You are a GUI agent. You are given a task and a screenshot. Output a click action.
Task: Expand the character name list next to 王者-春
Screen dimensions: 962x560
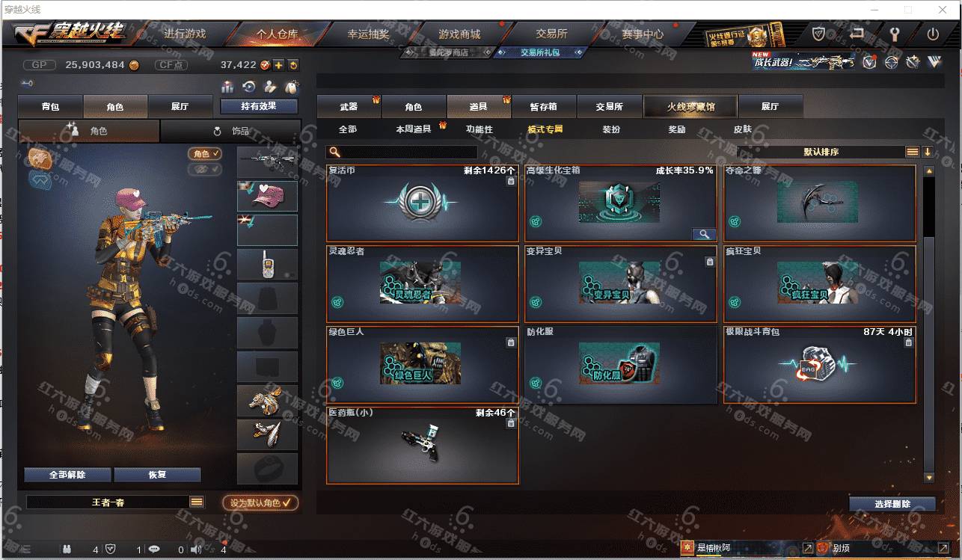[197, 502]
